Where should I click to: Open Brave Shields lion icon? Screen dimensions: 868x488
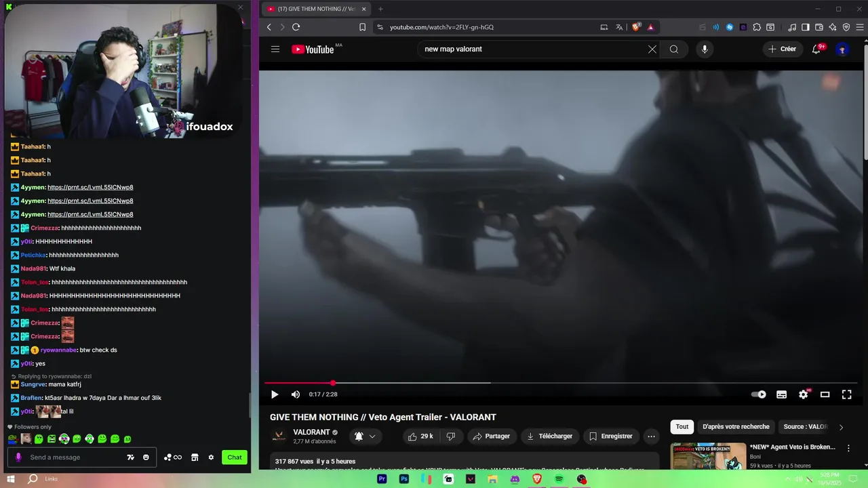636,27
